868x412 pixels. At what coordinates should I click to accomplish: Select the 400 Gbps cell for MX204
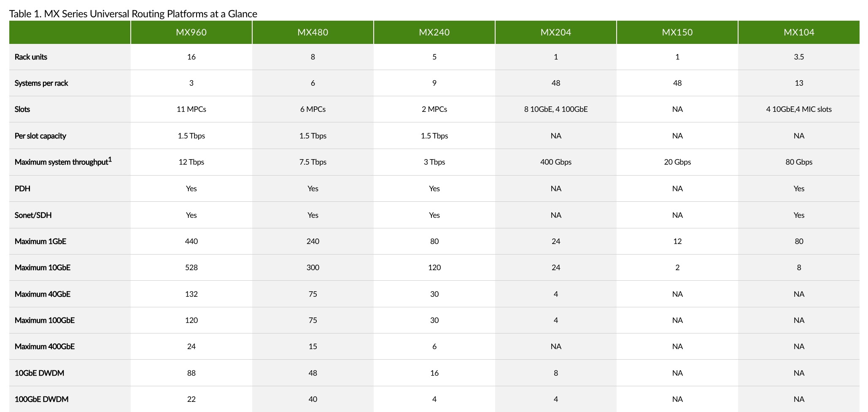coord(556,162)
